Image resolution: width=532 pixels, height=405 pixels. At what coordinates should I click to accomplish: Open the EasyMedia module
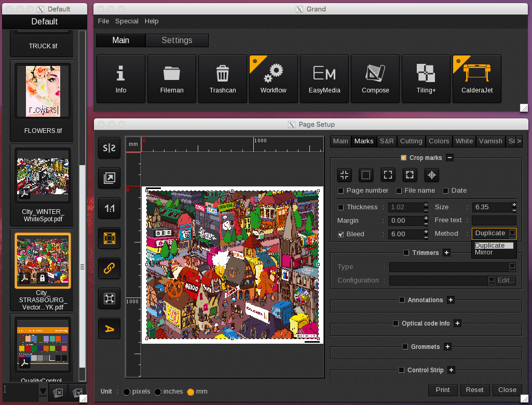point(324,79)
